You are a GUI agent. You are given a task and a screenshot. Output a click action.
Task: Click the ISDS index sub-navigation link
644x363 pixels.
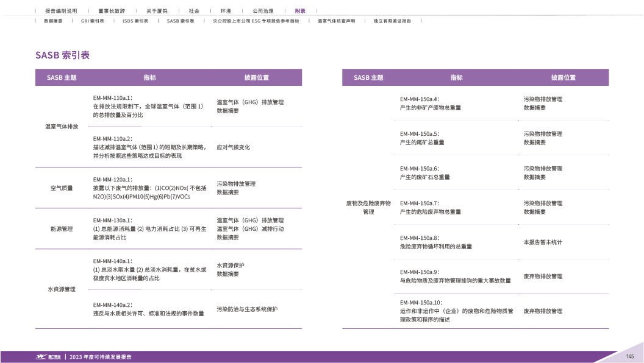(x=135, y=21)
